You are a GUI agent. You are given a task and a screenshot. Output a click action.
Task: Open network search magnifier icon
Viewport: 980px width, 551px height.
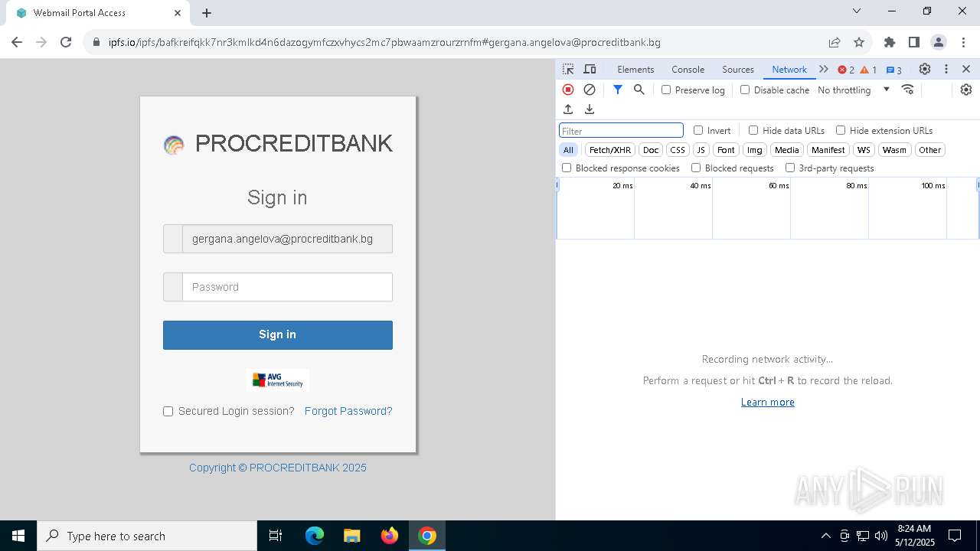(639, 90)
